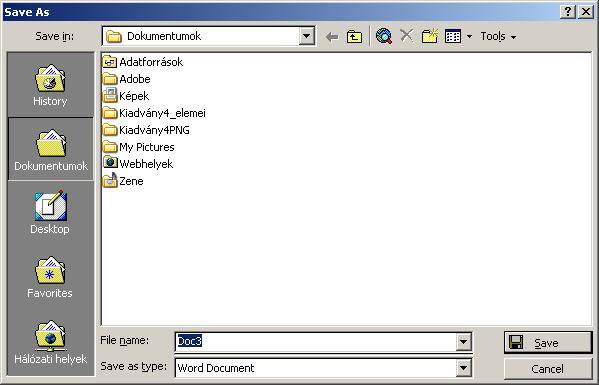Click the Adatforrások name text
The height and width of the screenshot is (385, 599).
151,62
